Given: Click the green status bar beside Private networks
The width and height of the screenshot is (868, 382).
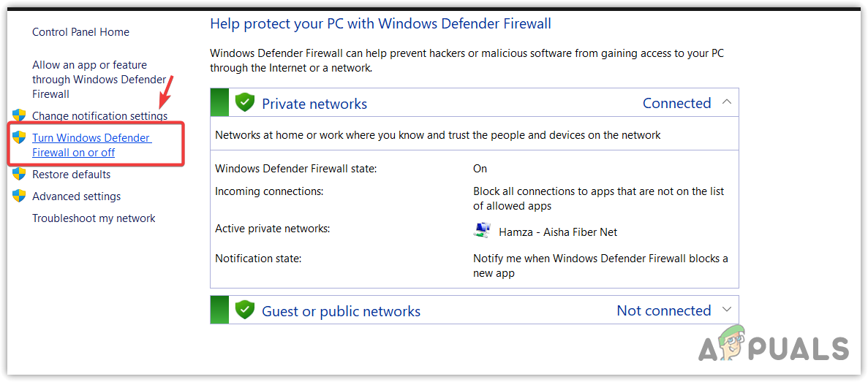Looking at the screenshot, I should (x=219, y=103).
